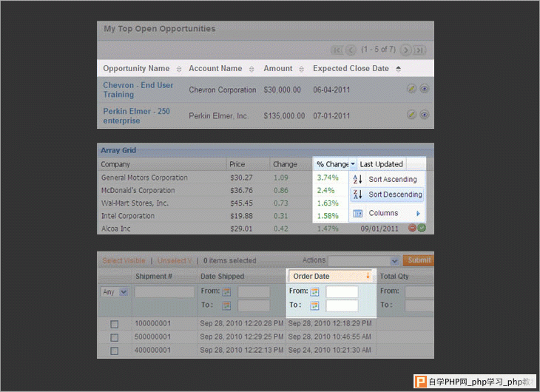Click Alcoa Inc row
540x392 pixels.
pyautogui.click(x=265, y=229)
